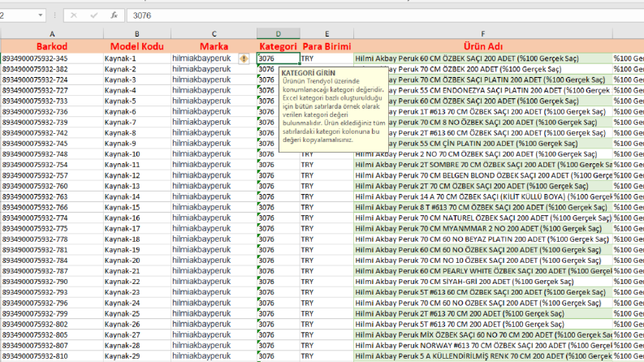644x362 pixels.
Task: Select product 2T SOMBRE 70 CM ÖZBEK SAÇI
Action: point(482,165)
